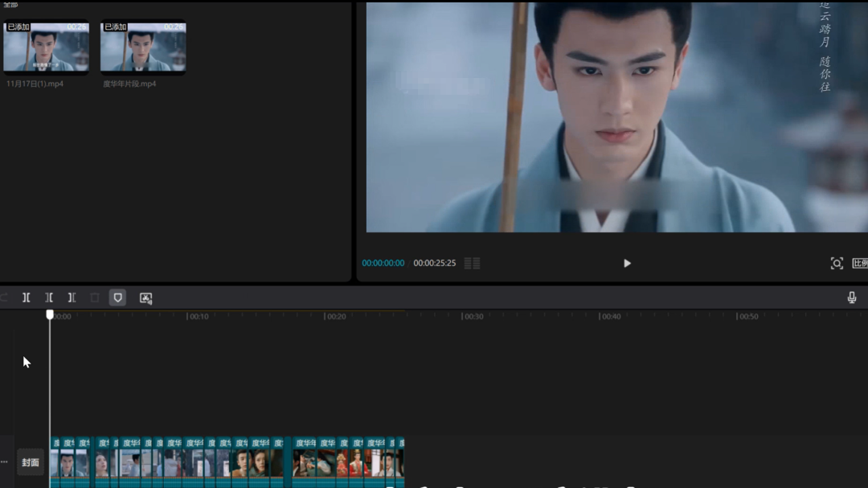Image resolution: width=868 pixels, height=488 pixels.
Task: Click the greyed-out delete trash icon
Action: pyautogui.click(x=95, y=298)
